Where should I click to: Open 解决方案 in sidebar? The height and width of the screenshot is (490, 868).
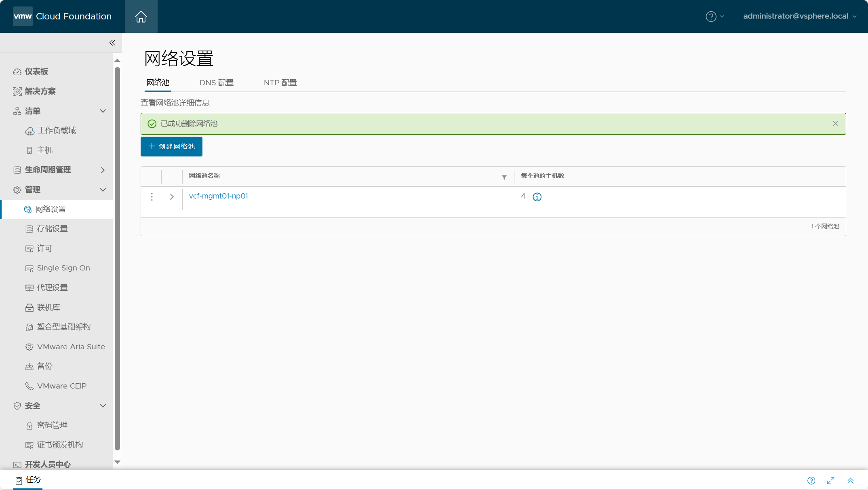[x=40, y=91]
